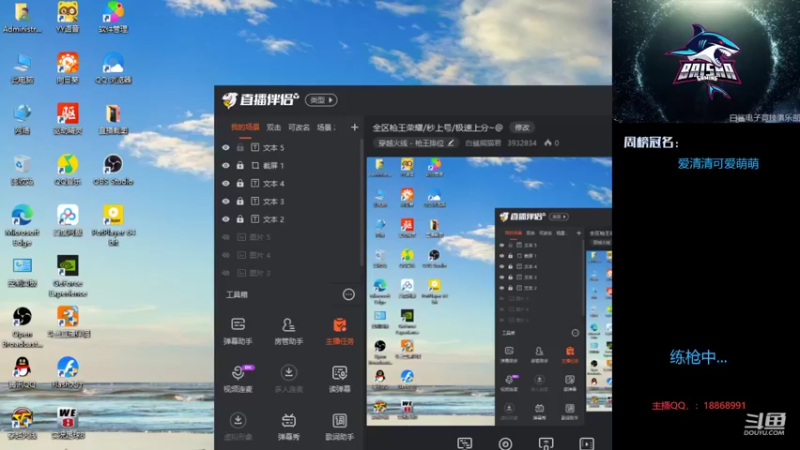Select the 截屏 1 source row
Screen dimensions: 800x450
pos(288,165)
